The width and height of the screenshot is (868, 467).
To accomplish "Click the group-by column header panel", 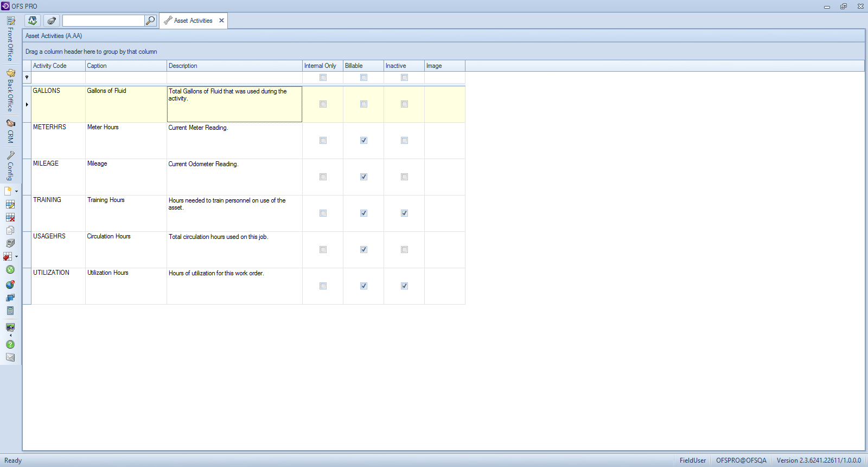I will point(444,52).
